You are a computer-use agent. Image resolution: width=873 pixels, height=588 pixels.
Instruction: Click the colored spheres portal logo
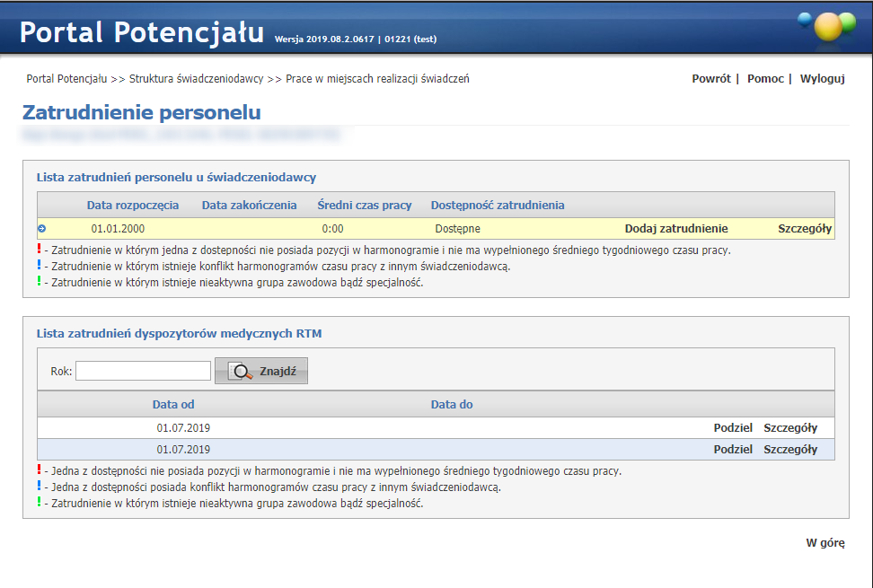(826, 27)
